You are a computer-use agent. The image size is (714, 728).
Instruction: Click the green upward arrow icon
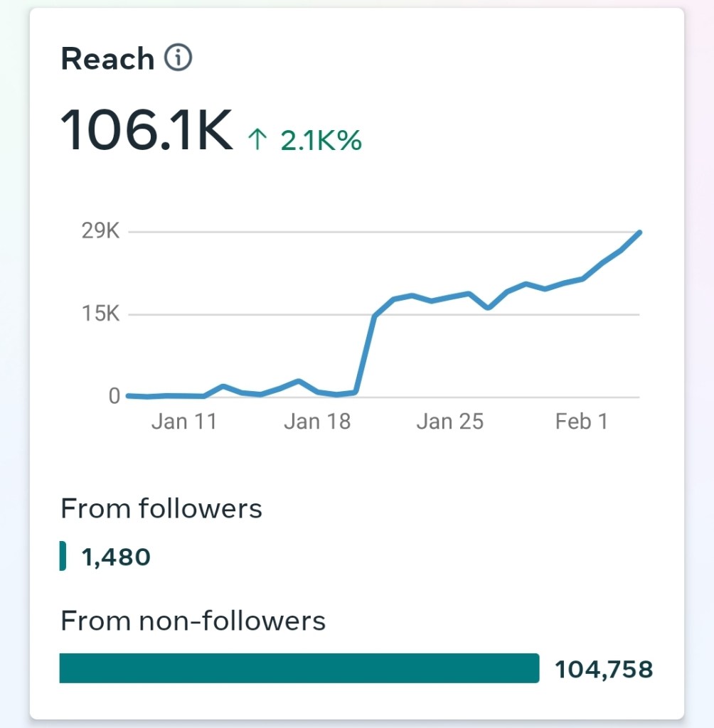[257, 140]
